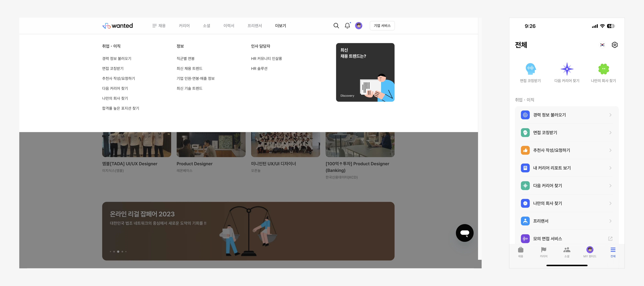This screenshot has height=286, width=644.
Task: Expand the 더보기 menu item
Action: point(280,26)
